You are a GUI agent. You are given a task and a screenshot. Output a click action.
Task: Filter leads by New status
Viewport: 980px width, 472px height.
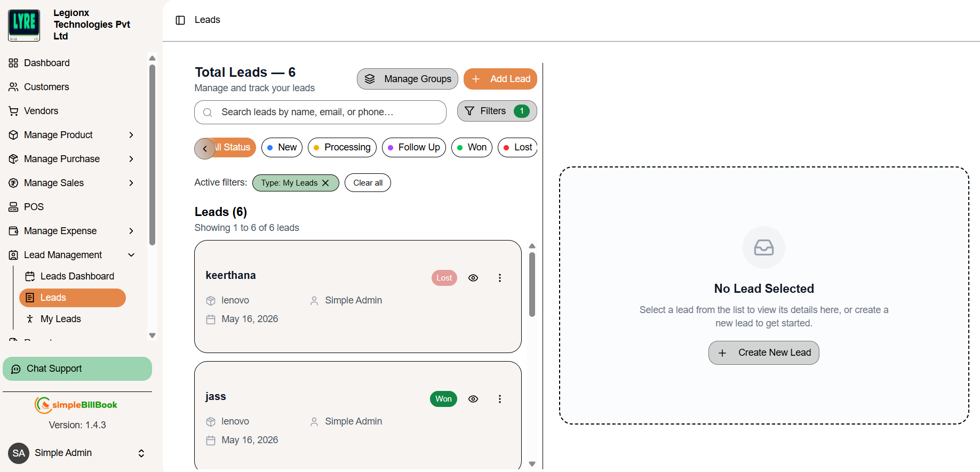coord(282,147)
